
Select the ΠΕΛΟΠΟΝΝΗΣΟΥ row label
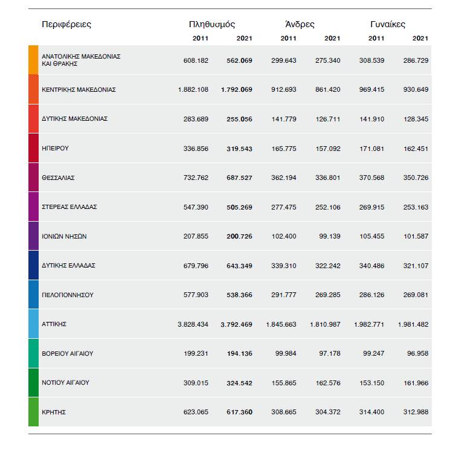click(68, 295)
